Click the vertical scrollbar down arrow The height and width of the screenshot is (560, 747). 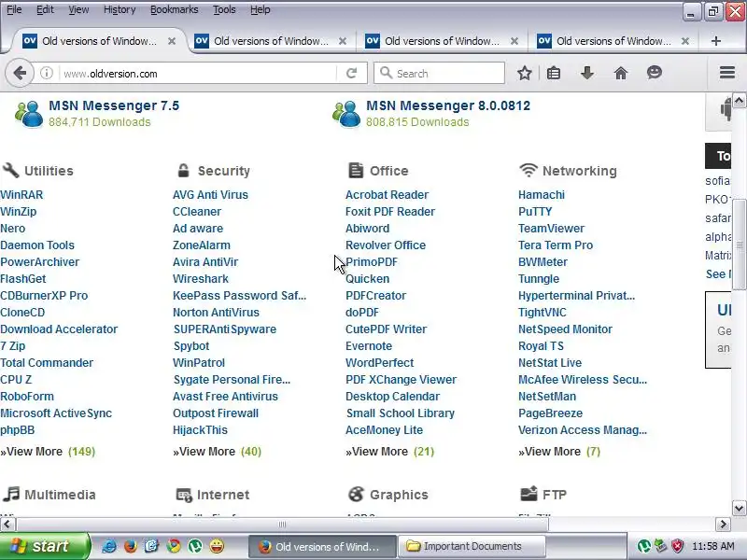[739, 508]
